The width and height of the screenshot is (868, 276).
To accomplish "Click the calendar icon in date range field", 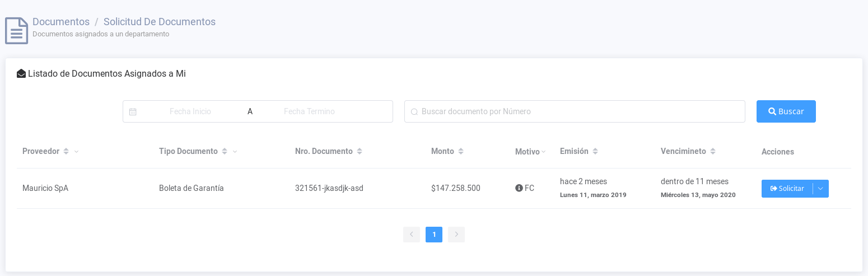I will 133,112.
